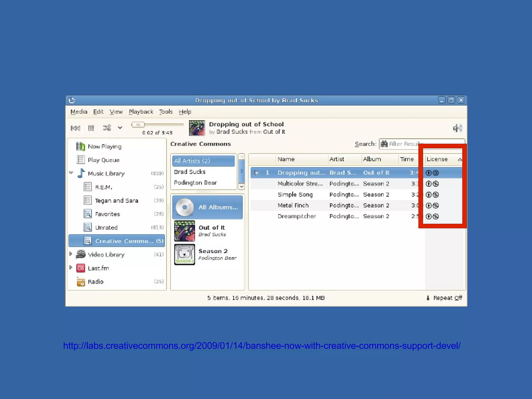Image resolution: width=532 pixels, height=399 pixels.
Task: Open the Tools menu
Action: click(x=165, y=112)
